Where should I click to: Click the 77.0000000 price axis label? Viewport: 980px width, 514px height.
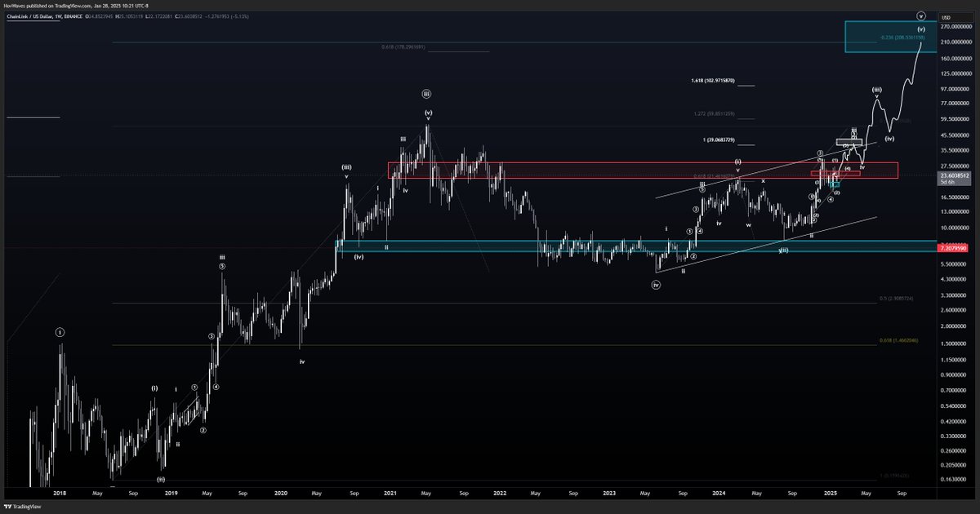[955, 104]
